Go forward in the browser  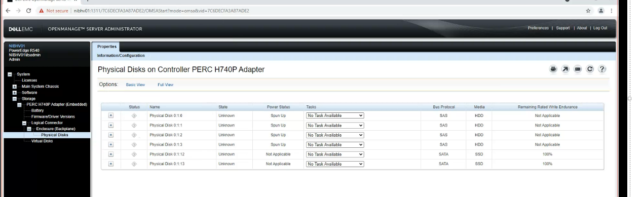pos(18,11)
